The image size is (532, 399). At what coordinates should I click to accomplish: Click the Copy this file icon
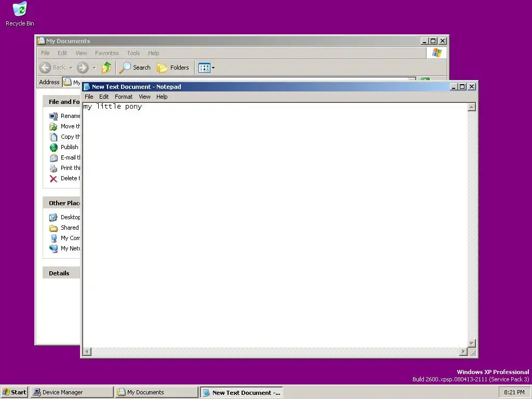click(x=54, y=137)
